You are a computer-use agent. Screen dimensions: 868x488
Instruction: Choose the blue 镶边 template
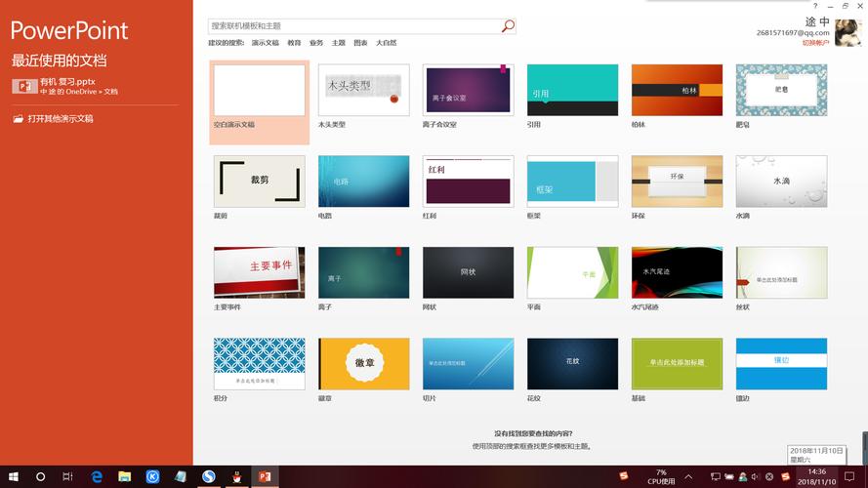pyautogui.click(x=781, y=364)
